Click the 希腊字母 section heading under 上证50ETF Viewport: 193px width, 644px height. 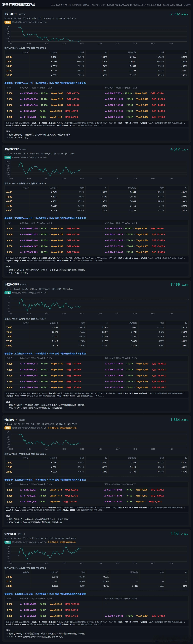point(45,83)
